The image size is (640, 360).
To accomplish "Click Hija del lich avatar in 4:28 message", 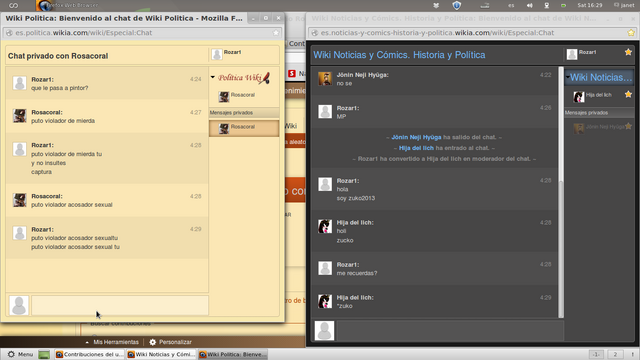I will click(x=325, y=226).
